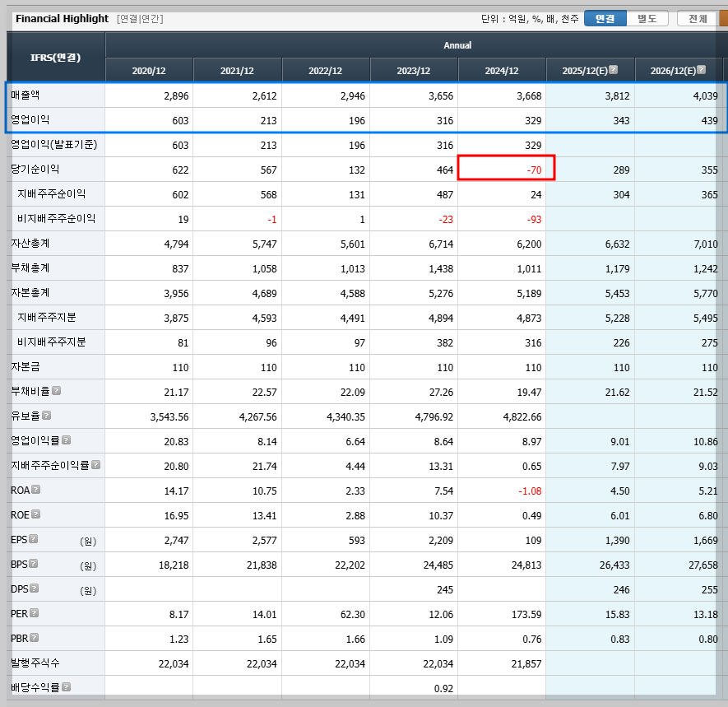The image size is (728, 707).
Task: Click the 0.92 배당수익률 value
Action: [443, 688]
